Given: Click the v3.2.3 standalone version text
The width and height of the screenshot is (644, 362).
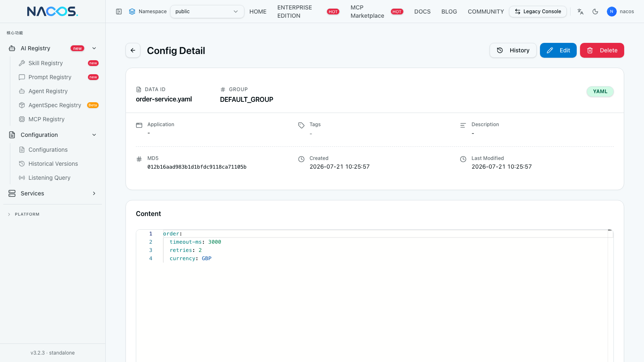Looking at the screenshot, I should coord(52,353).
